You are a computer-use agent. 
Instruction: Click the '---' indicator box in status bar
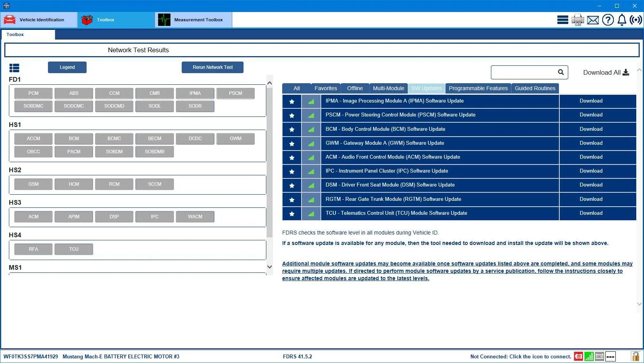610,356
